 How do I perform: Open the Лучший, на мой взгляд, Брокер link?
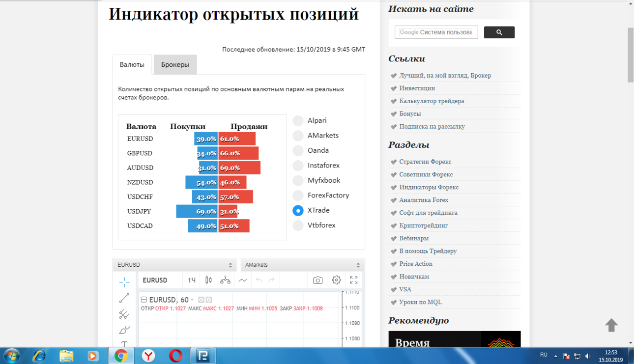445,76
